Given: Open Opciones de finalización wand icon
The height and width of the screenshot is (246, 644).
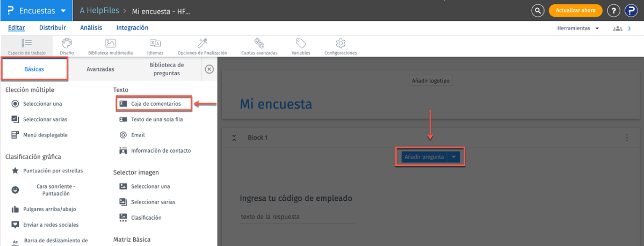Looking at the screenshot, I should tap(202, 43).
